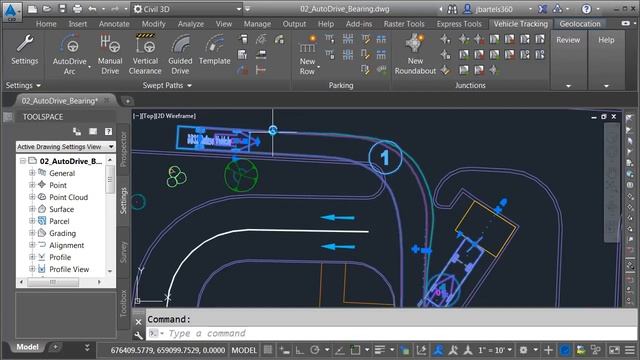Toggle lineweight display in status bar

(380, 350)
